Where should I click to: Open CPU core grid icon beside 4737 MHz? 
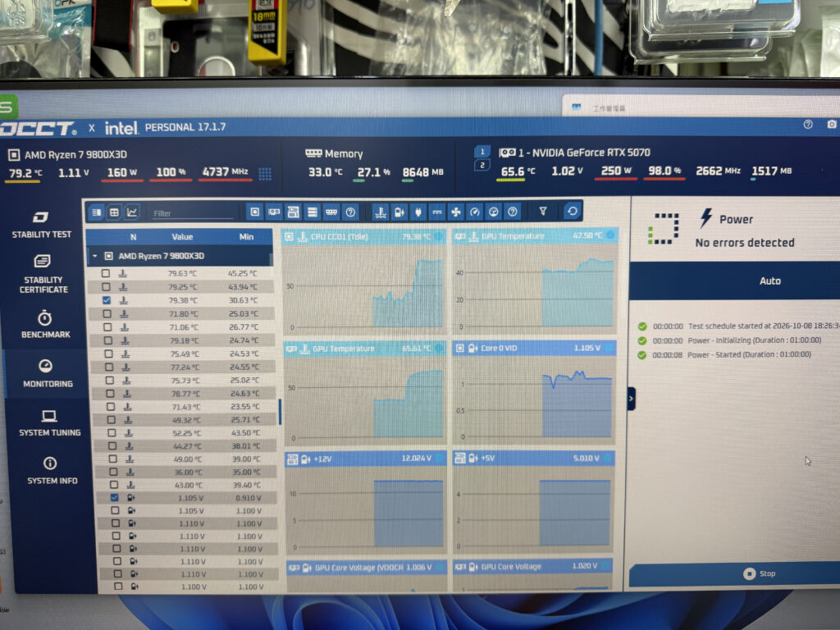(265, 174)
